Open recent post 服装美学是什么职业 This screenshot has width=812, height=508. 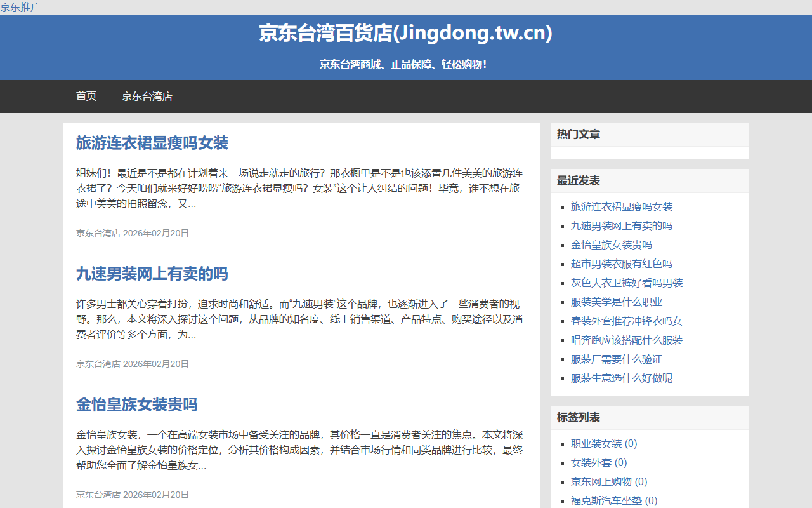coord(617,302)
